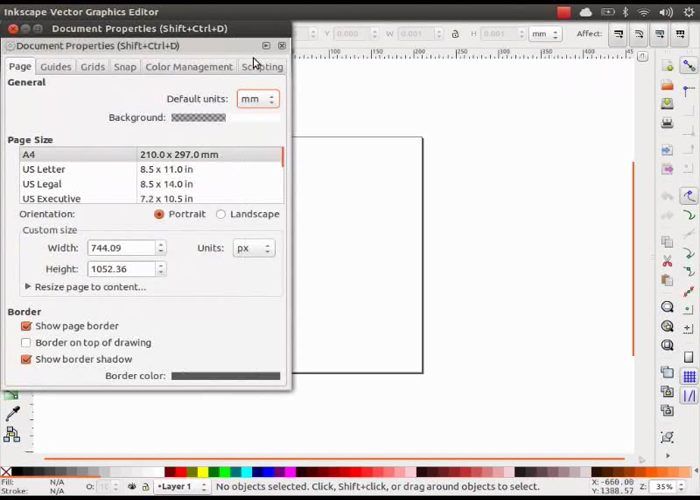Click the Cut scissors icon
The width and height of the screenshot is (700, 500).
pos(667,261)
